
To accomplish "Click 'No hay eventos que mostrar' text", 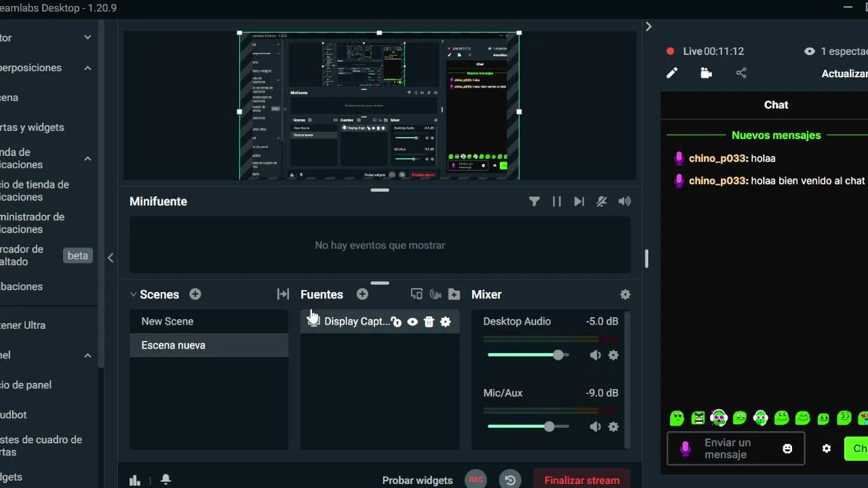I will 380,245.
